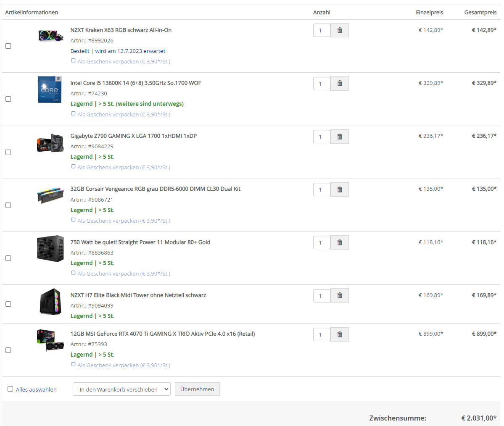Toggle gift wrap for MSI RTX 4070 Ti
The height and width of the screenshot is (426, 504).
(73, 365)
